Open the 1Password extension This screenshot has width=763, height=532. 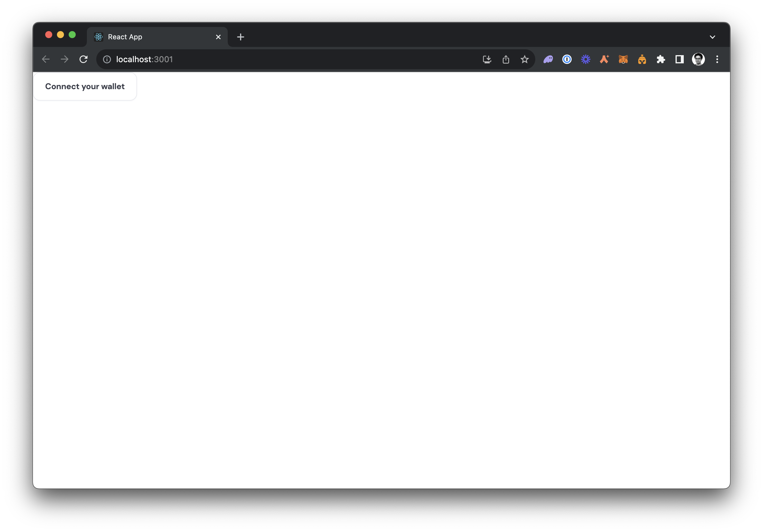tap(567, 60)
